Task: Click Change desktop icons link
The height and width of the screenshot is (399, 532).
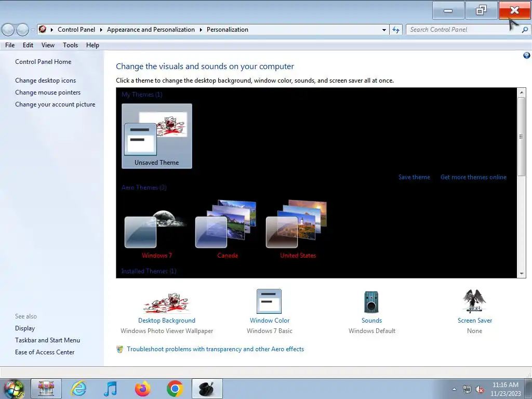Action: click(x=46, y=81)
